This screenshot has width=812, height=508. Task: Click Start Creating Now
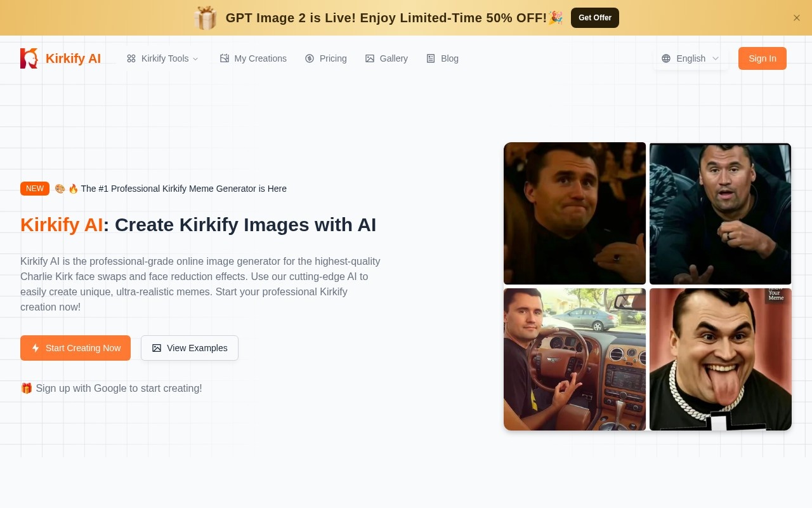click(75, 348)
